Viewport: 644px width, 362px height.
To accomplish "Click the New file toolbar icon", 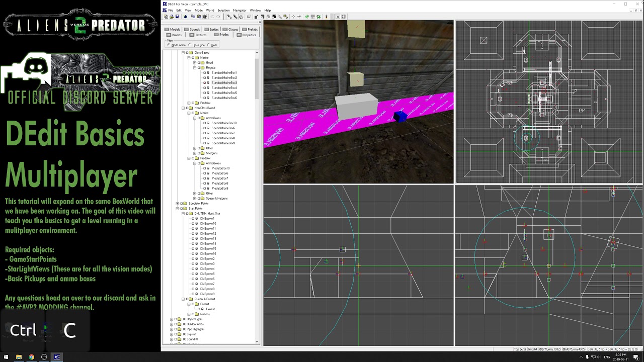I will coord(166,17).
